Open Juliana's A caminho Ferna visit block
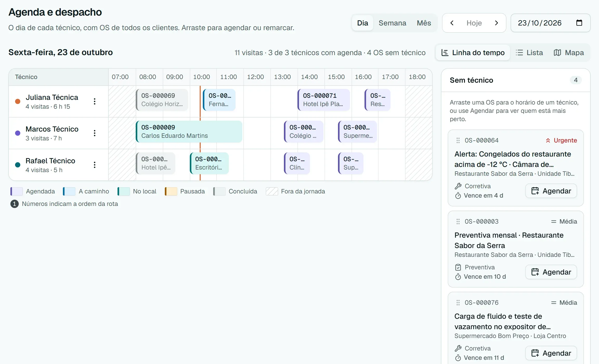599x364 pixels. pos(219,100)
